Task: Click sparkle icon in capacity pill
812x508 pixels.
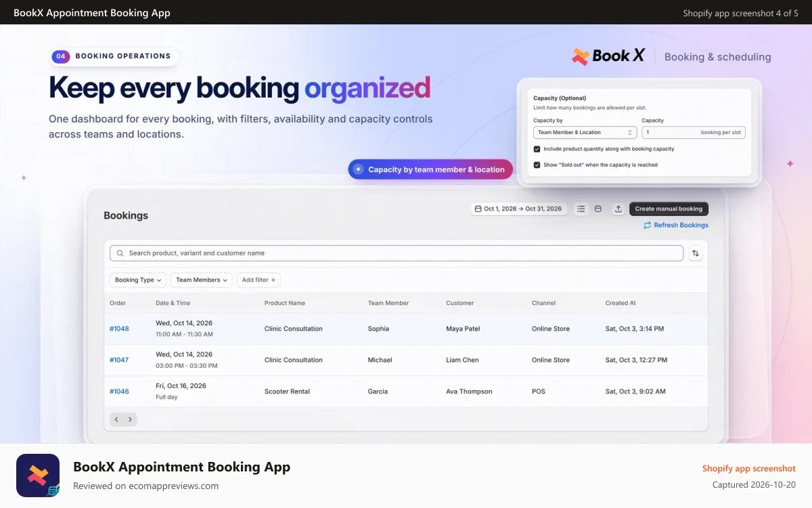Action: click(x=358, y=169)
